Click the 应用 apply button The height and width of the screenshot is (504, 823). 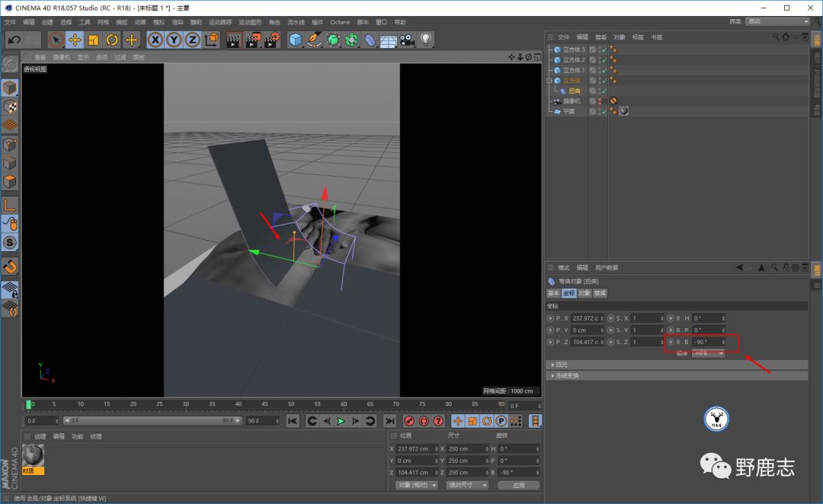click(518, 485)
